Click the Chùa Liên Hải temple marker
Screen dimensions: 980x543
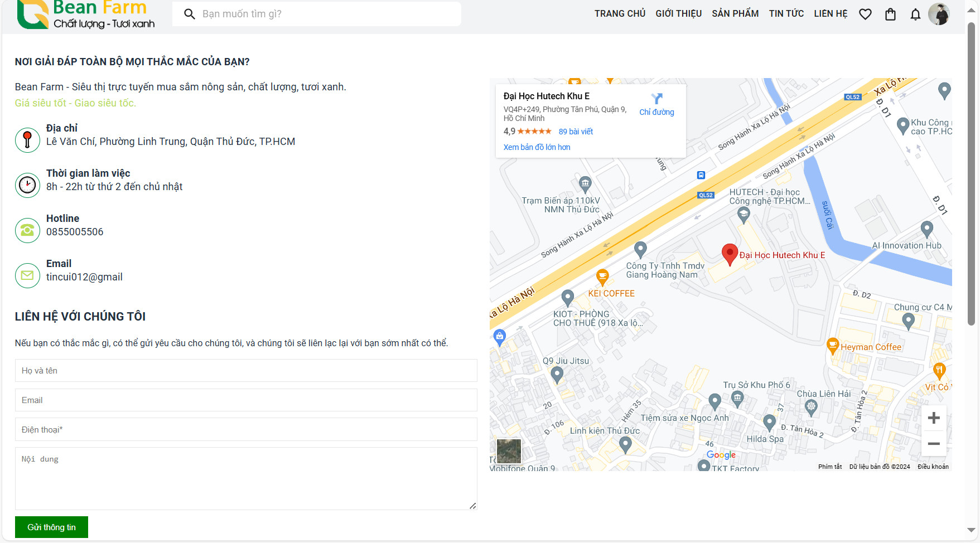[812, 408]
